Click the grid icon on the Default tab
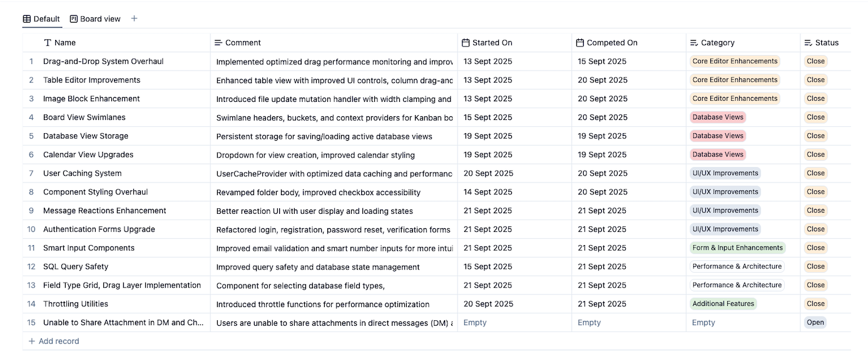Viewport: 868px width, 364px height. [x=27, y=19]
